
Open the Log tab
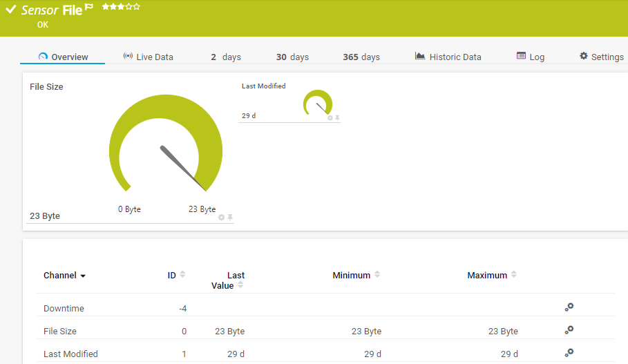coord(531,57)
